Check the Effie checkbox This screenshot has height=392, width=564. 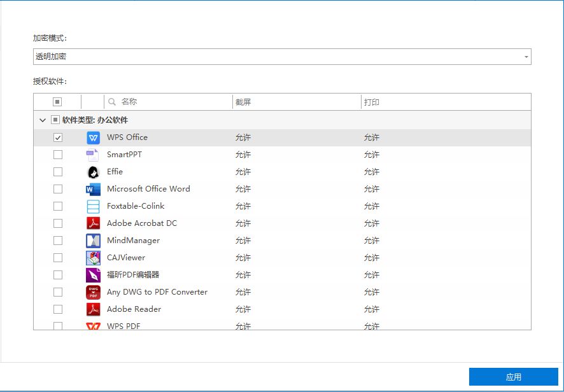(x=58, y=172)
